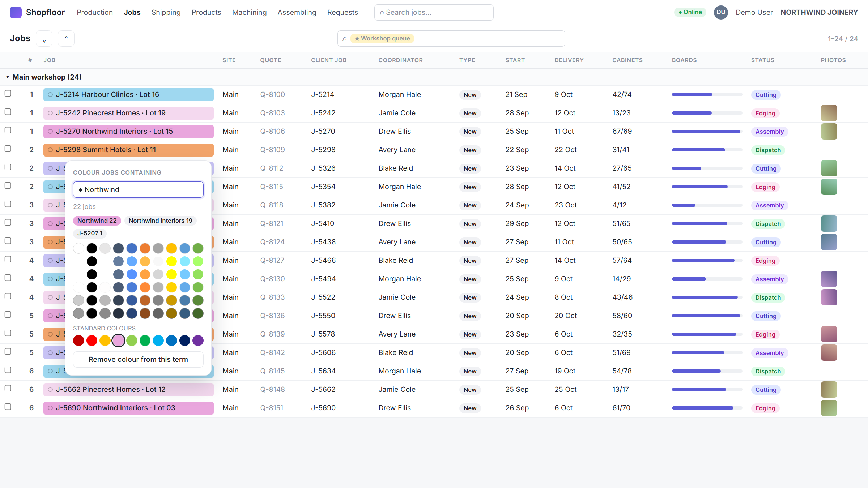The width and height of the screenshot is (868, 488).
Task: Click the search magnifier in the filter bar
Action: pos(345,39)
